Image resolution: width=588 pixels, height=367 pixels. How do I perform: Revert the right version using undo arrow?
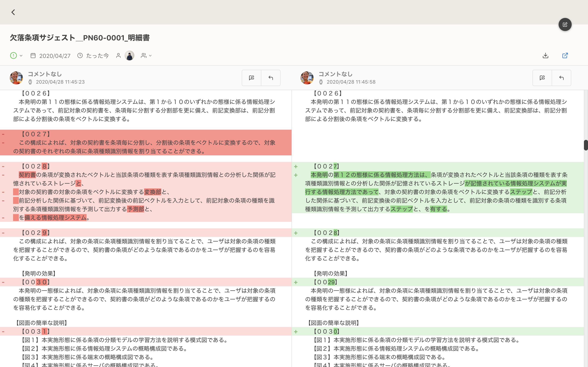(561, 78)
